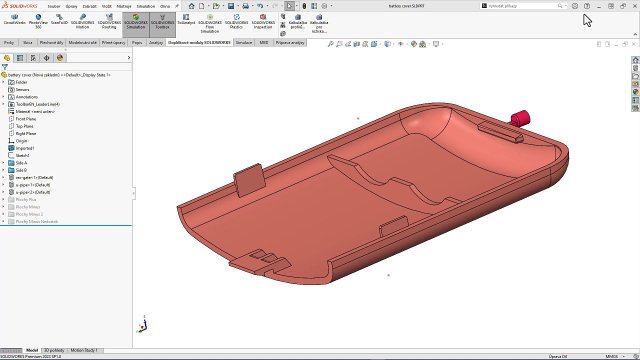The height and width of the screenshot is (360, 640).
Task: Activate SOLIDWORKS Inspection add-in
Action: pos(263,21)
